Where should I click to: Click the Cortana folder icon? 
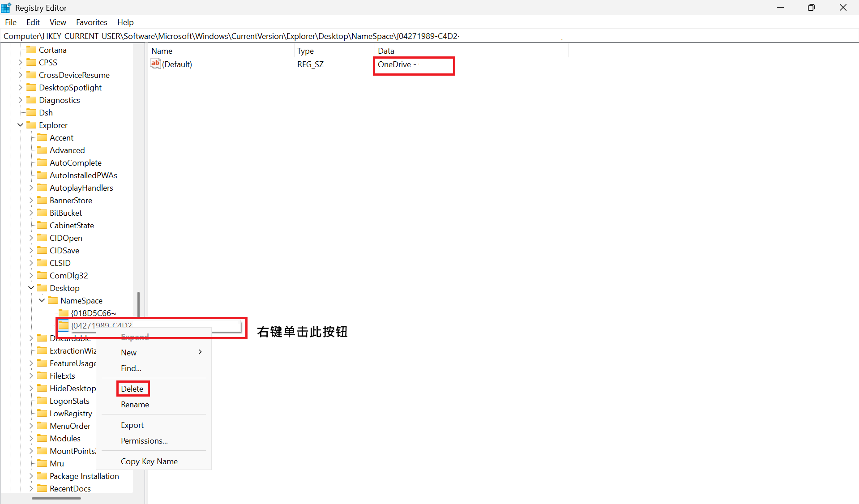31,49
